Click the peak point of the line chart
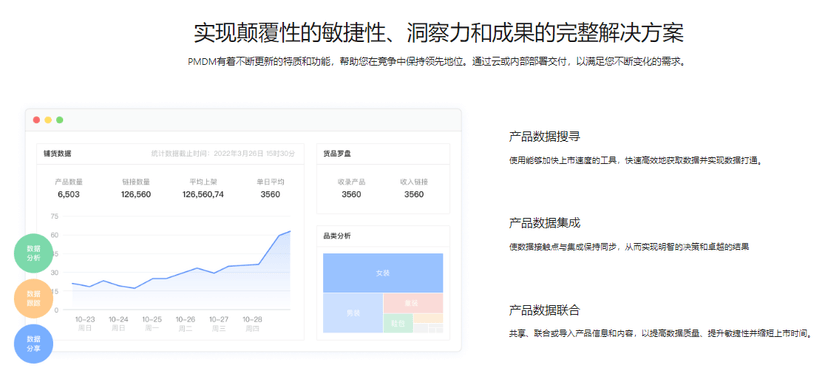Screen dimensions: 828x390 point(290,231)
